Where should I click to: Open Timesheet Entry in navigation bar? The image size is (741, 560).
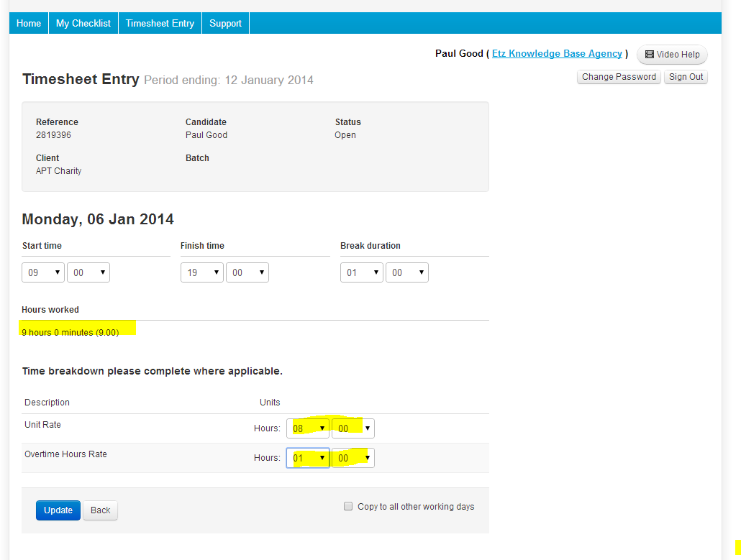point(160,23)
